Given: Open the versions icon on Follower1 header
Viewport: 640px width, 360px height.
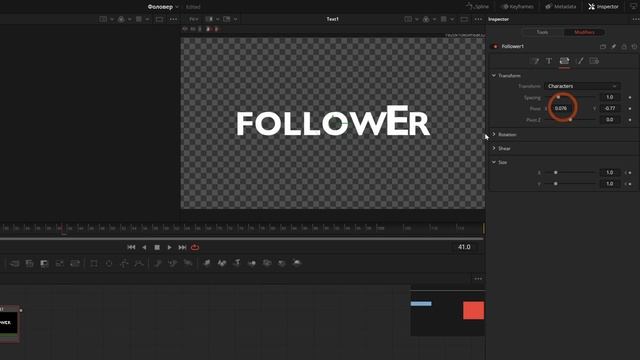Looking at the screenshot, I should point(603,47).
